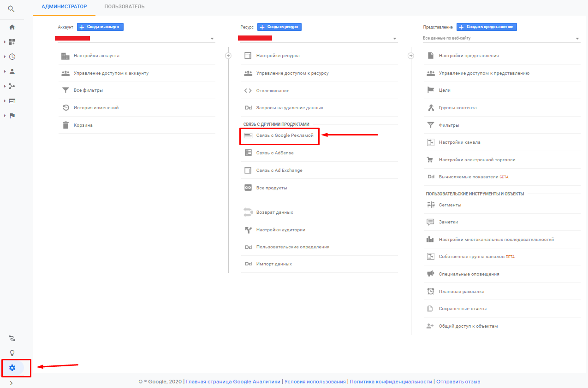Switch to the ПОЛЬЗОВАТЕЛЬ tab
Image resolution: width=588 pixels, height=388 pixels.
(x=125, y=7)
